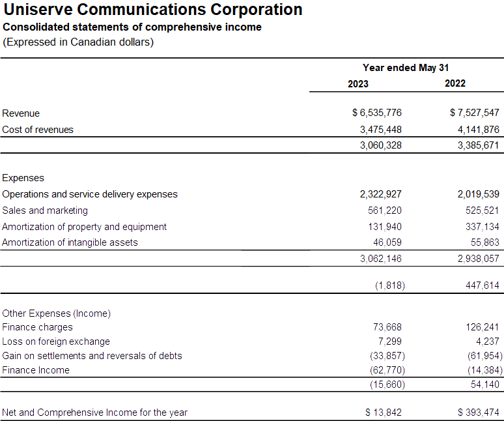Click Amortization of property and equipment label

click(x=85, y=227)
